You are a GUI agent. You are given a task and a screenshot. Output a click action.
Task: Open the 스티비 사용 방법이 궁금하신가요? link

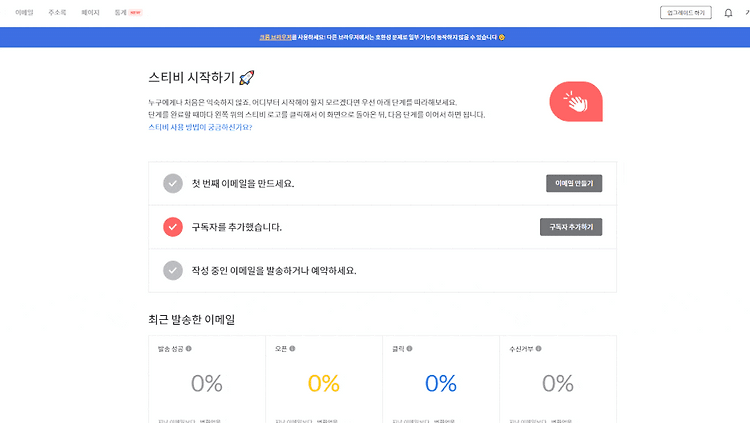point(200,127)
